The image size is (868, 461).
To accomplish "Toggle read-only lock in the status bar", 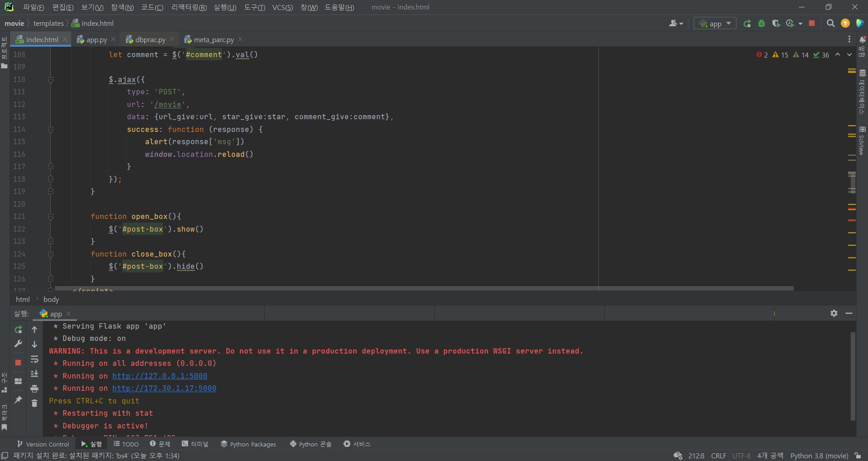I will [858, 456].
